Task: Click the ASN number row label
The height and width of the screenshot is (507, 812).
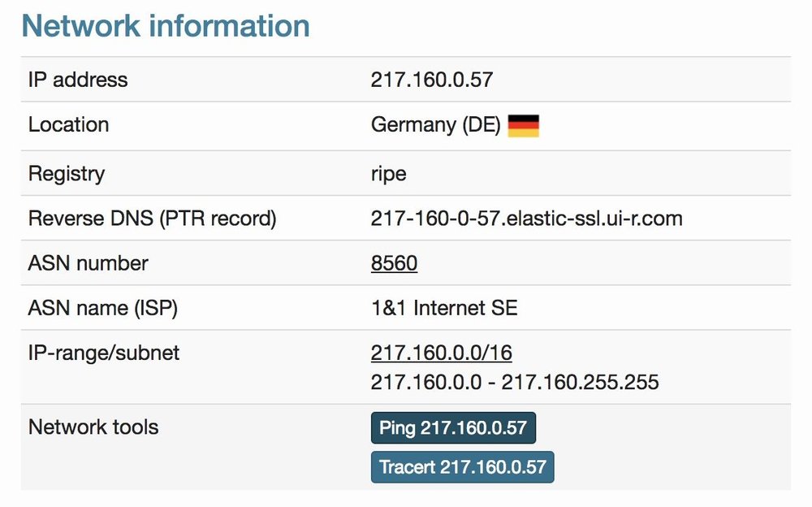Action: click(x=89, y=263)
